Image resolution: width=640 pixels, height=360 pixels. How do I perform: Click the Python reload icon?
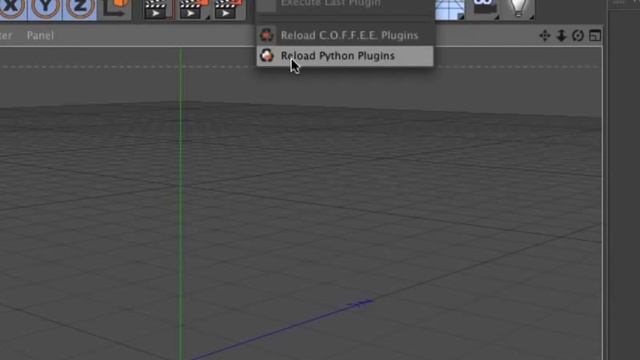pyautogui.click(x=267, y=55)
